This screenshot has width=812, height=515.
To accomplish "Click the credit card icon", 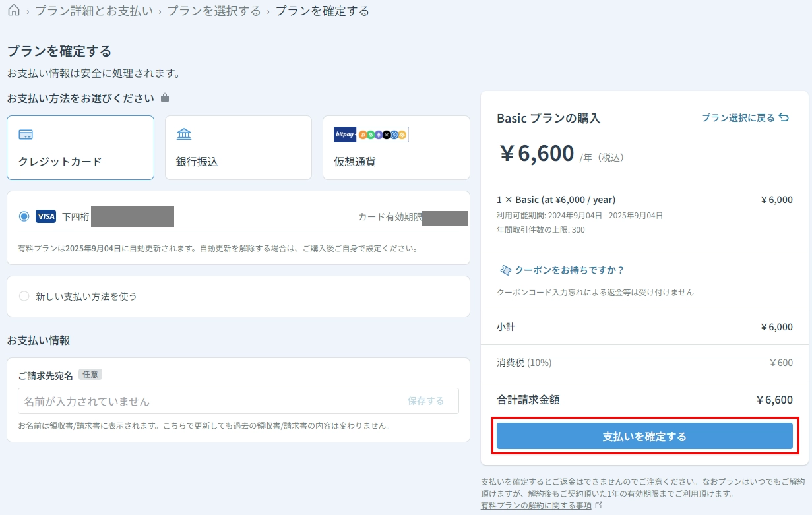I will [x=26, y=135].
